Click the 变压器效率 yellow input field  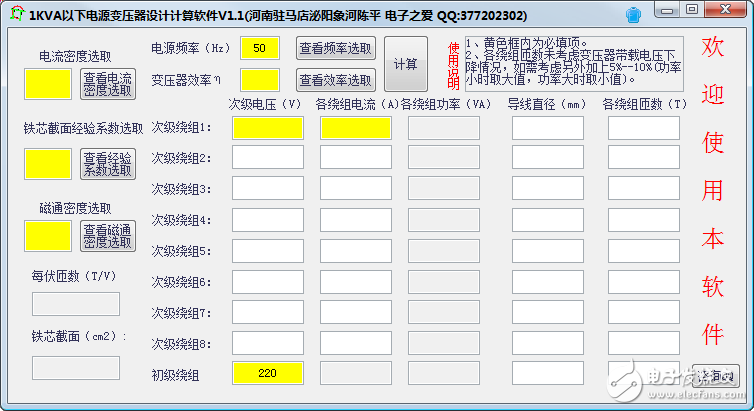[x=260, y=80]
